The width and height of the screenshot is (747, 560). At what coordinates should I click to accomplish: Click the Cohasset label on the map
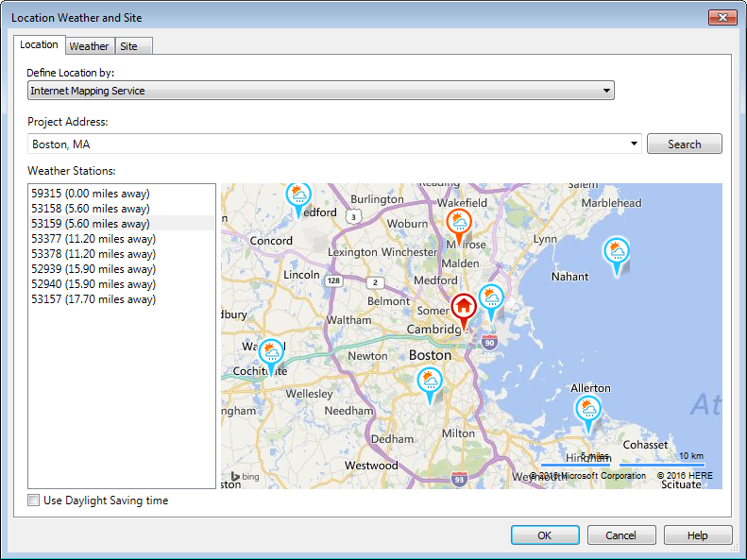click(645, 445)
